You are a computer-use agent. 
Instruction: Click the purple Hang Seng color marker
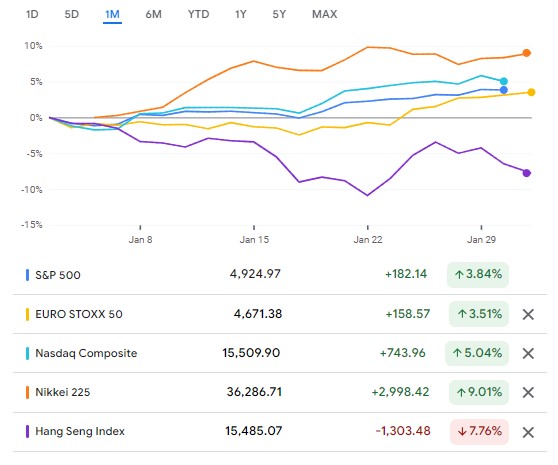[27, 432]
